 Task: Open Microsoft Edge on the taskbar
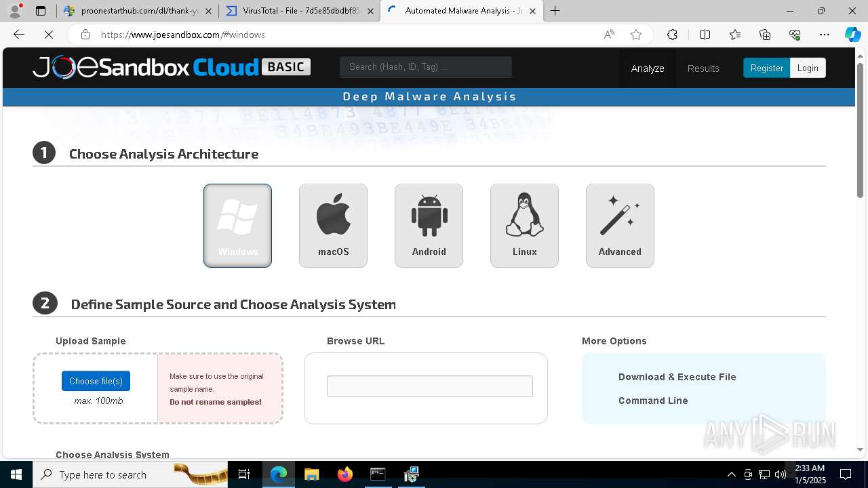(x=279, y=474)
